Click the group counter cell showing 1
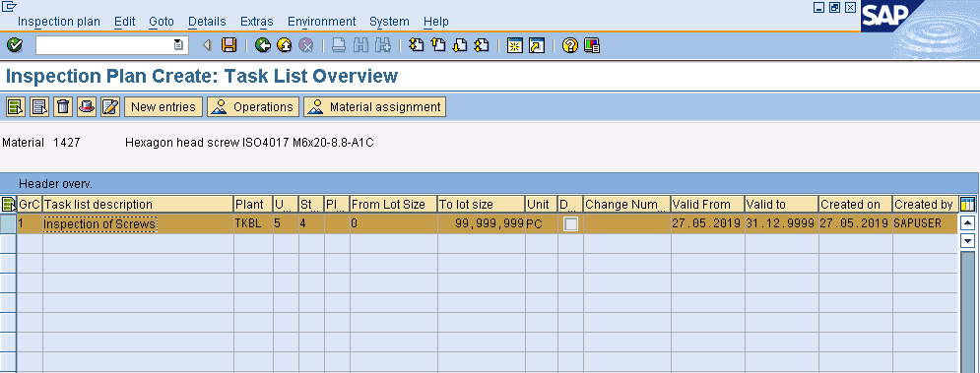The width and height of the screenshot is (980, 373). click(30, 223)
